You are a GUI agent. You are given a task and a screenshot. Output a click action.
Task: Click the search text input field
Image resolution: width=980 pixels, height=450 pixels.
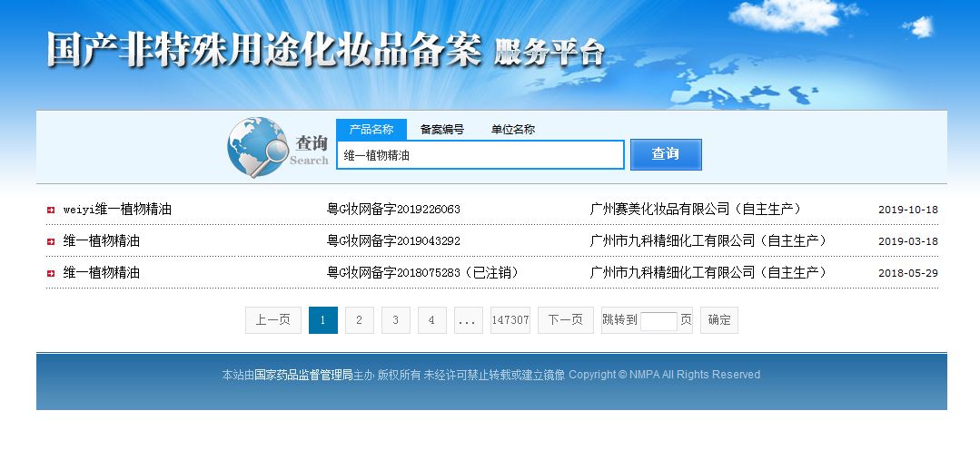480,155
